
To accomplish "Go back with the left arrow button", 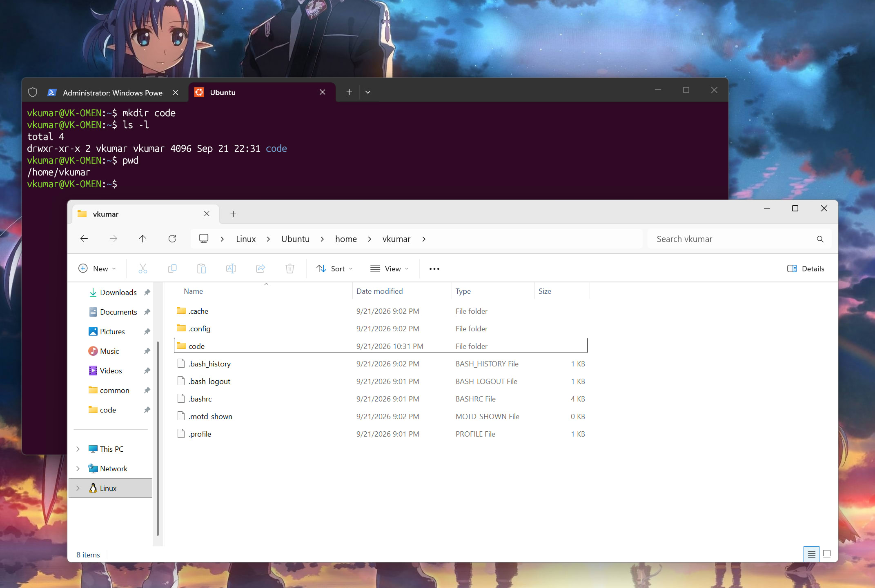I will tap(84, 239).
